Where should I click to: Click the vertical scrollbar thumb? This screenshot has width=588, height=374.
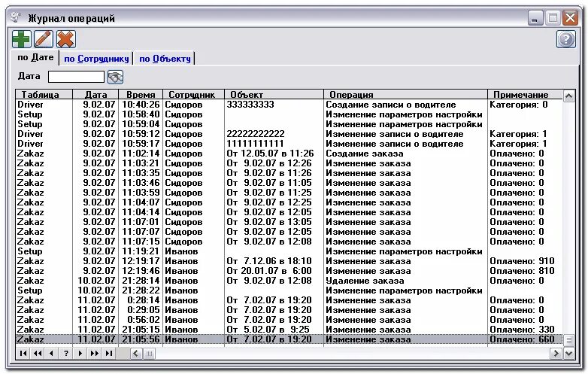[x=569, y=340]
